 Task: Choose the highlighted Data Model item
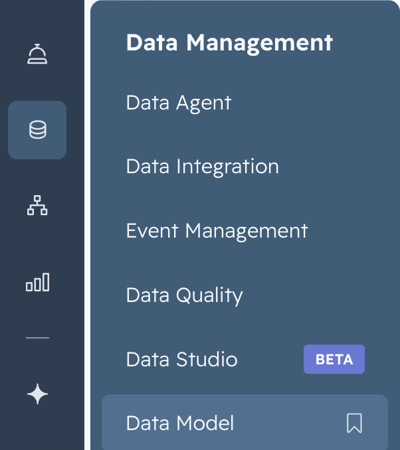pos(245,423)
